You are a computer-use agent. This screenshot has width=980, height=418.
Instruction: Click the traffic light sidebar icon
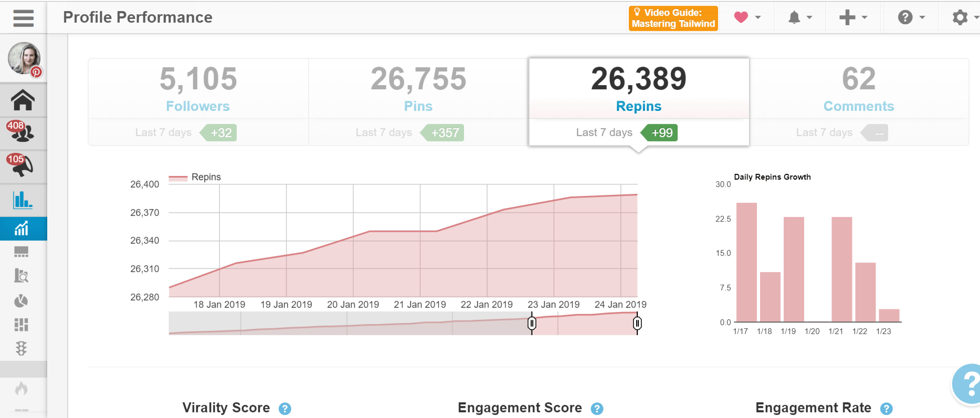tap(21, 348)
